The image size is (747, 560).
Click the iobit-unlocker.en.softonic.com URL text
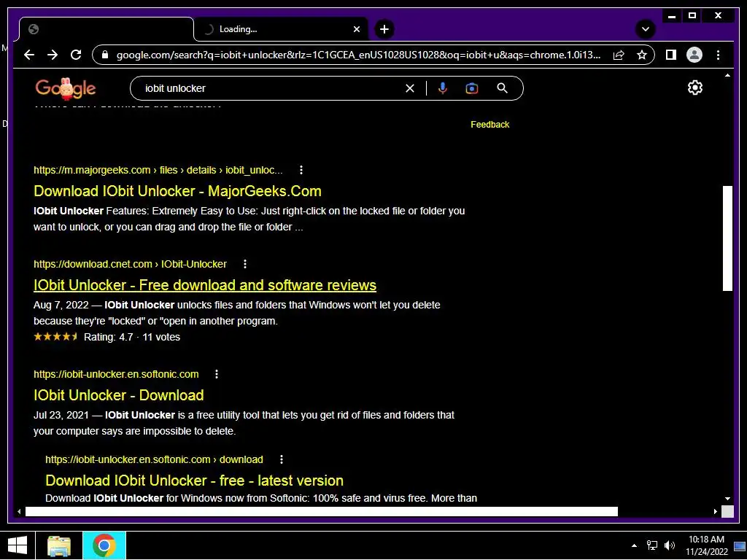pos(116,374)
